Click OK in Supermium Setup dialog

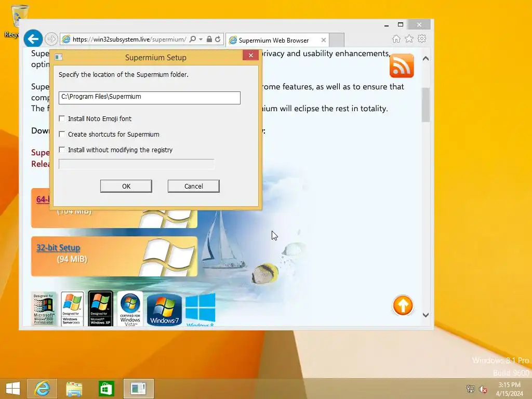[126, 187]
